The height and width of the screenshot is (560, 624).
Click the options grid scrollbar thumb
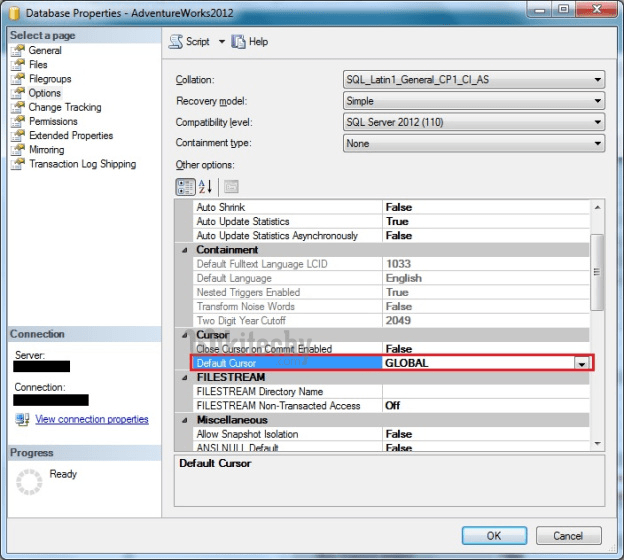597,272
